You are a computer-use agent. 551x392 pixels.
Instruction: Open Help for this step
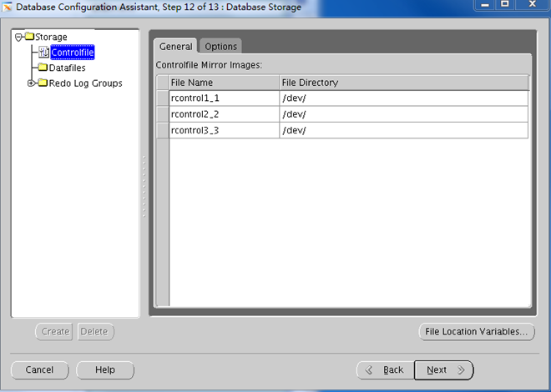(105, 369)
